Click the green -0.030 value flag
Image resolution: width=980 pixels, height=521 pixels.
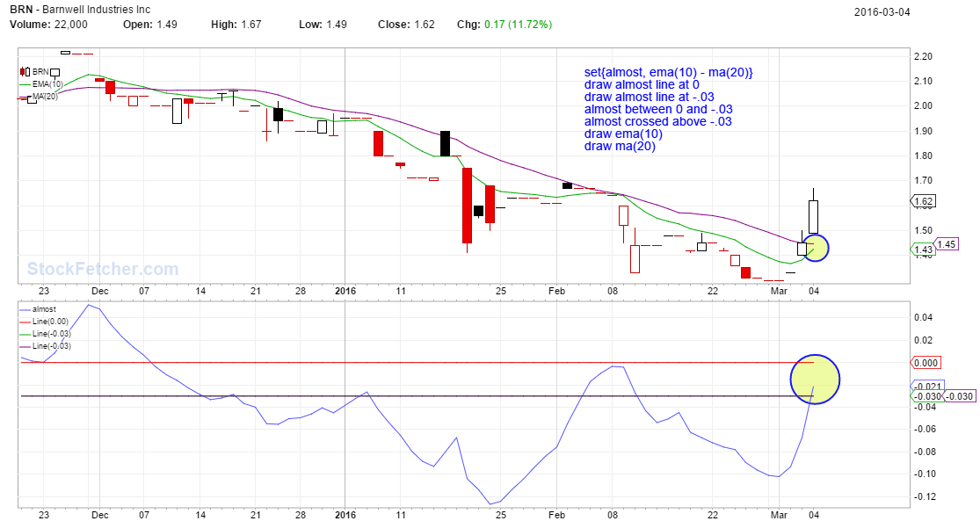[x=926, y=396]
